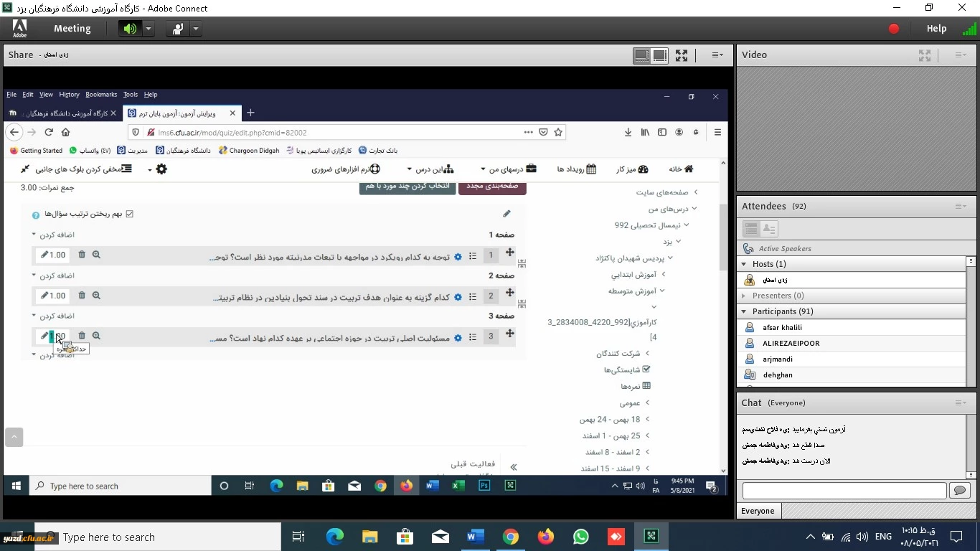Click the red recording indicator
The image size is (980, 551).
click(893, 29)
